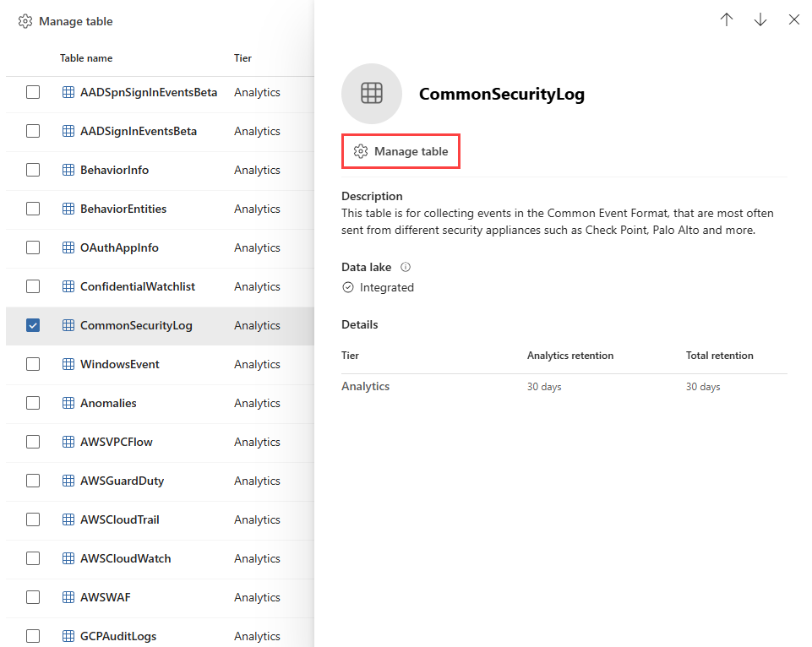Tick the BehaviorEntities checkbox
The width and height of the screenshot is (812, 647).
(33, 209)
